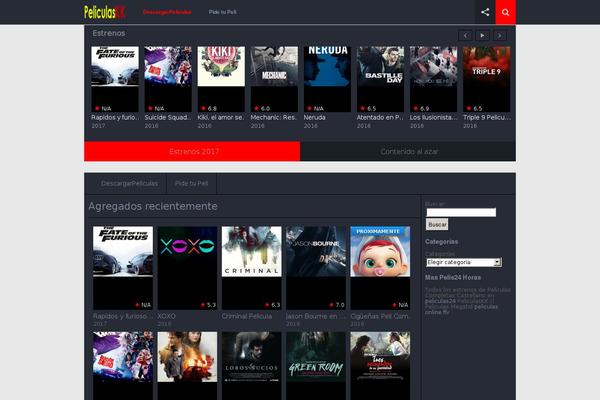Focus the Buscar search text field
Viewport: 600px width, 400px height.
coord(461,212)
